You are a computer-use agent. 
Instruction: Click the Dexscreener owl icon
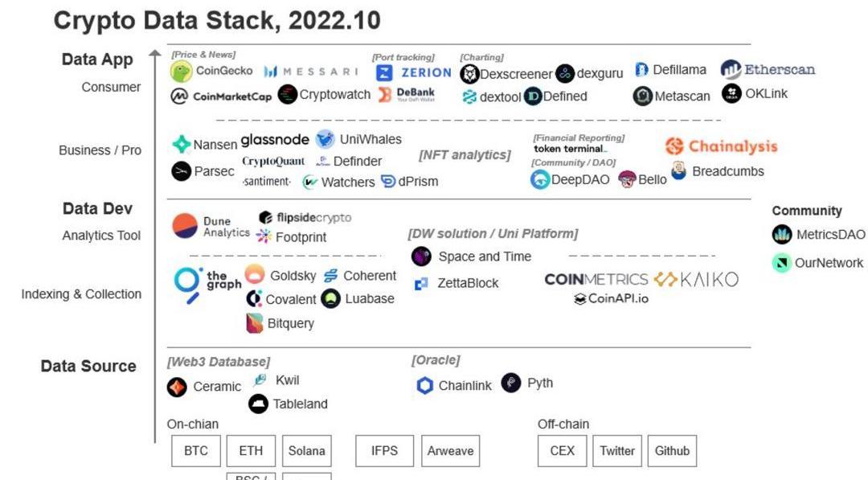tap(469, 74)
